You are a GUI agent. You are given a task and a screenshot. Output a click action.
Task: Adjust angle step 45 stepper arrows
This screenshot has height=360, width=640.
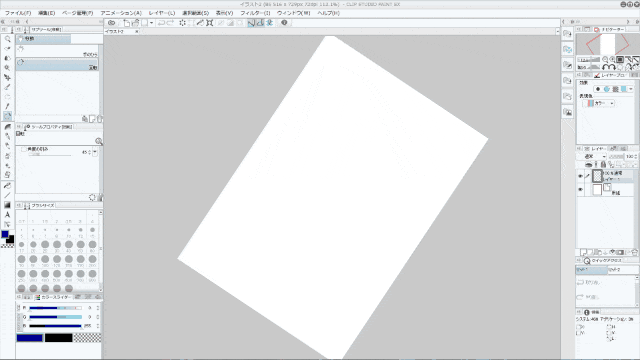tap(90, 152)
